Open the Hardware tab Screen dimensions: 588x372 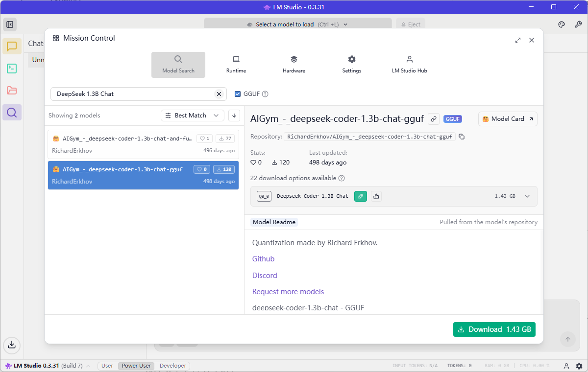point(294,65)
